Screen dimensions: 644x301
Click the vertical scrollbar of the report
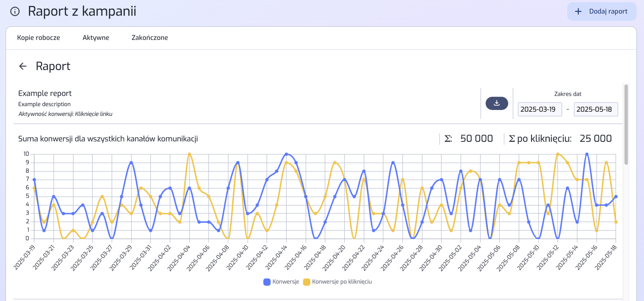(x=626, y=124)
